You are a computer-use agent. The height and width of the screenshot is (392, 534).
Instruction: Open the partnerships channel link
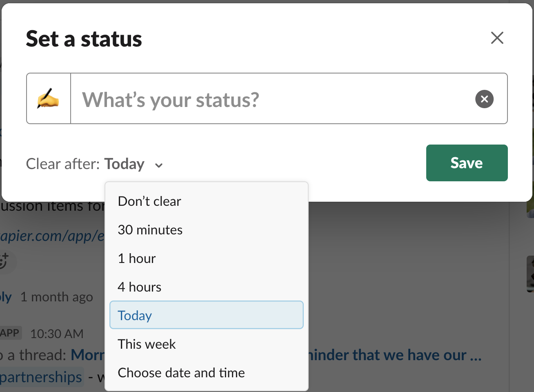41,377
